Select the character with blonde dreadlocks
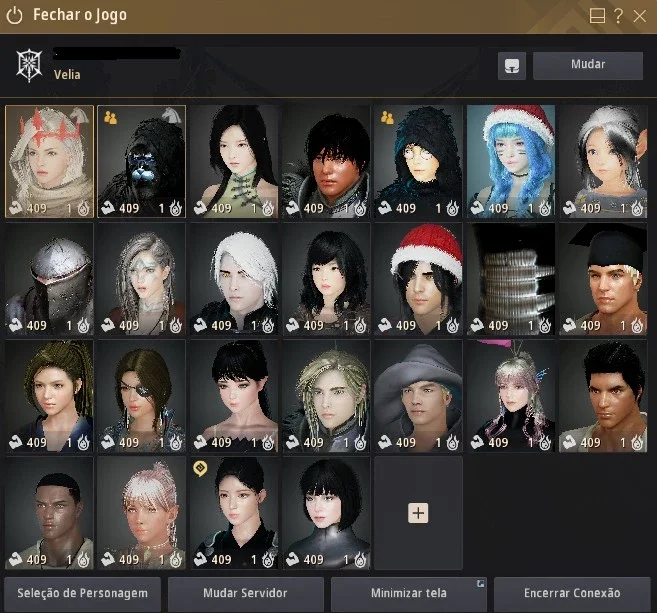This screenshot has height=613, width=657. tap(326, 396)
